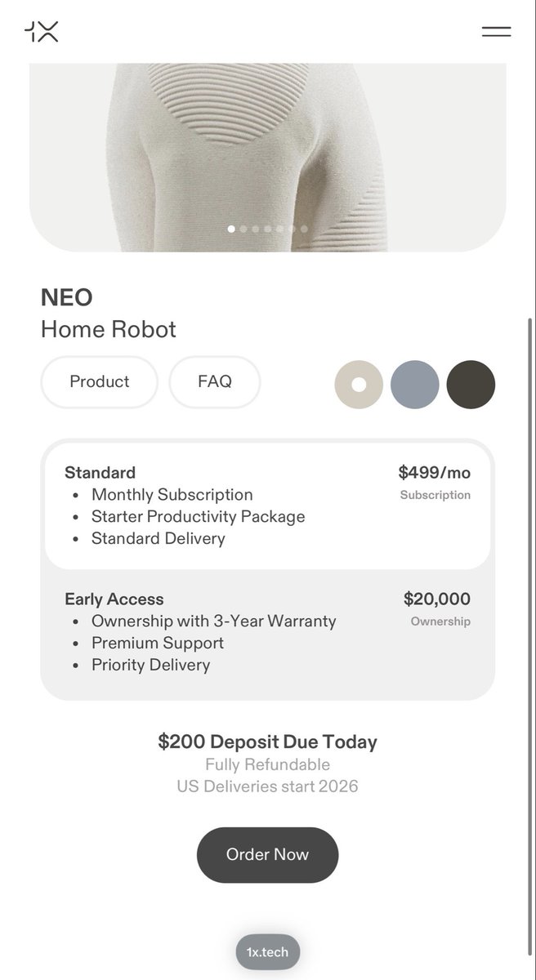The height and width of the screenshot is (980, 536).
Task: Choose the Early Access ownership plan
Action: (267, 632)
